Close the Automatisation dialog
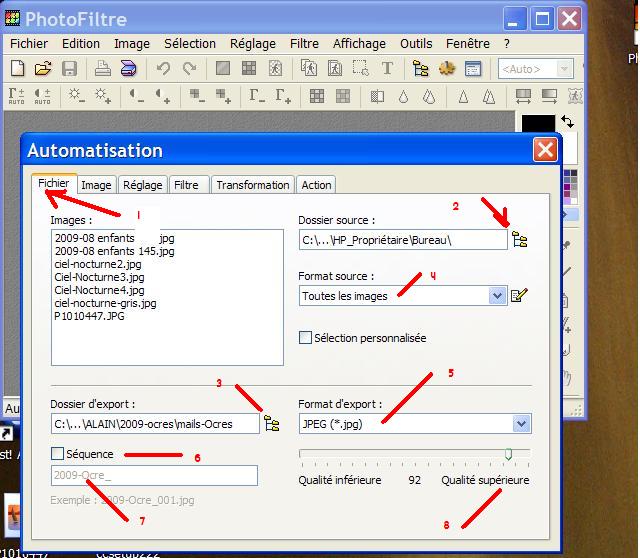Viewport: 640px width, 558px height. tap(545, 150)
